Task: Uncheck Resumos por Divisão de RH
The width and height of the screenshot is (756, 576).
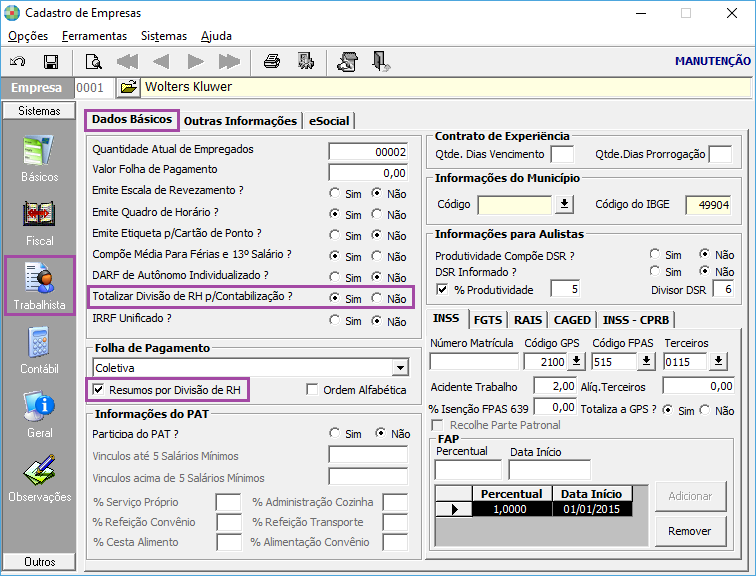Action: (98, 389)
